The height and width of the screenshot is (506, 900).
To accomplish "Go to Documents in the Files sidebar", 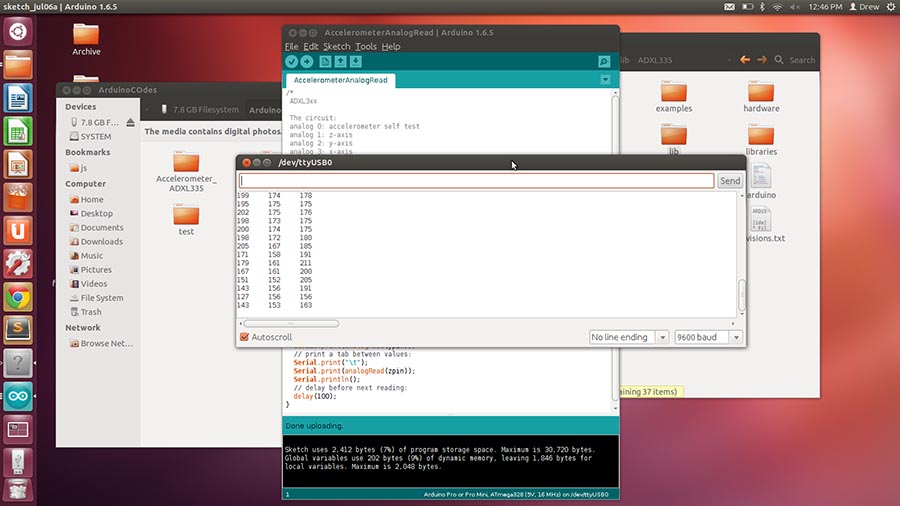I will point(96,228).
